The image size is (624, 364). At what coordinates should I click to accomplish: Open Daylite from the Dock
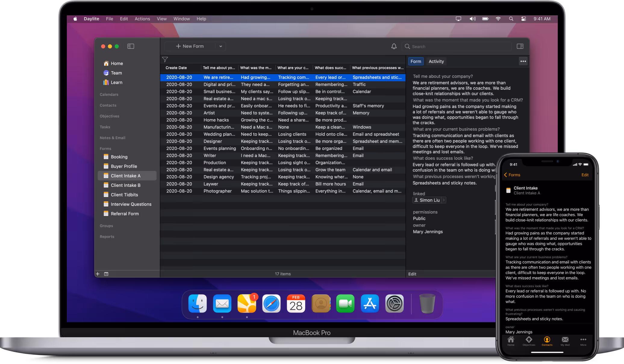pos(247,304)
